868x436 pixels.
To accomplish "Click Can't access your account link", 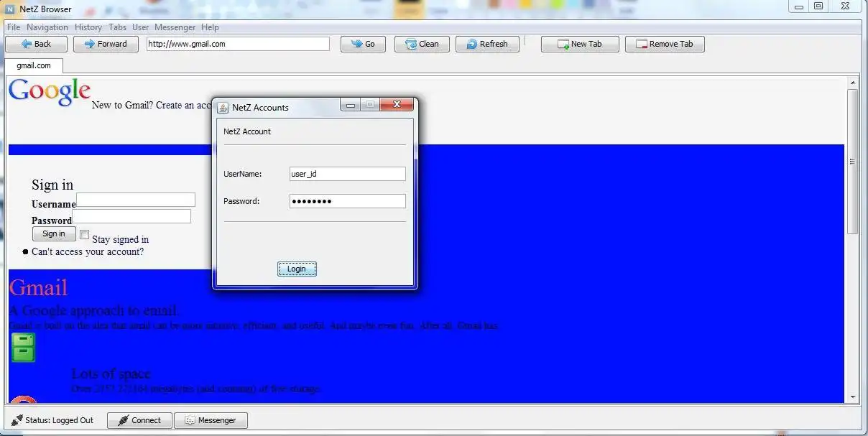I will click(88, 251).
